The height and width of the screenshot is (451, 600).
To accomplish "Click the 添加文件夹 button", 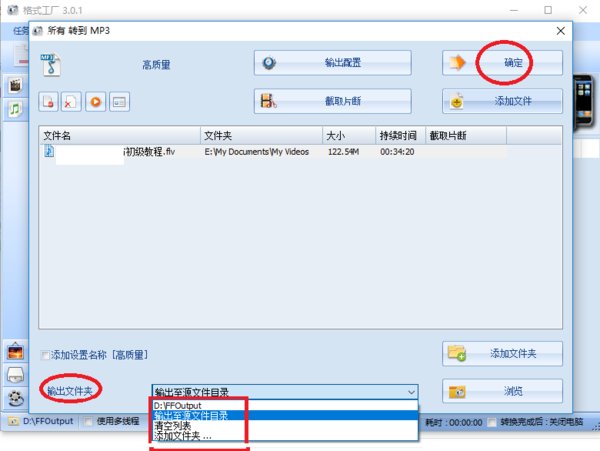I will pyautogui.click(x=502, y=353).
